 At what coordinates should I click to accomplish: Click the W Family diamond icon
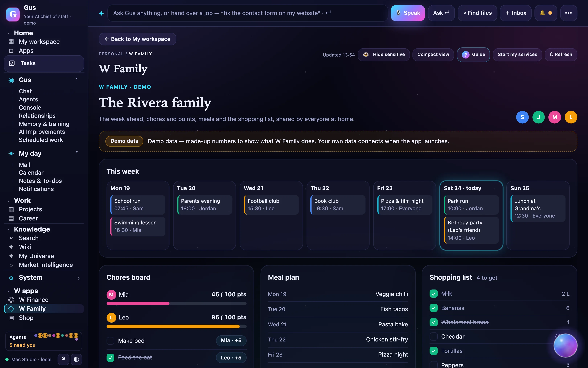pos(11,309)
